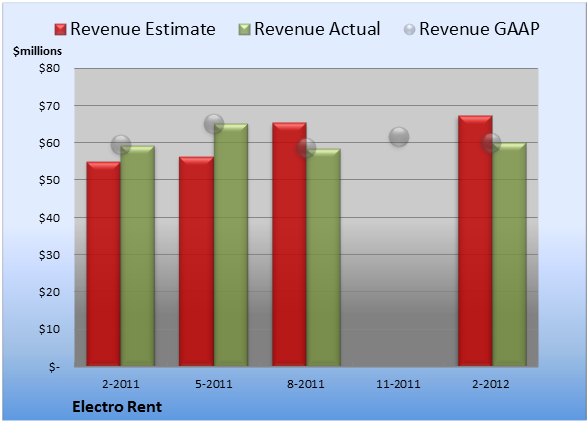The height and width of the screenshot is (422, 588).
Task: Click the '11-2011' x-axis label
Action: [x=398, y=384]
